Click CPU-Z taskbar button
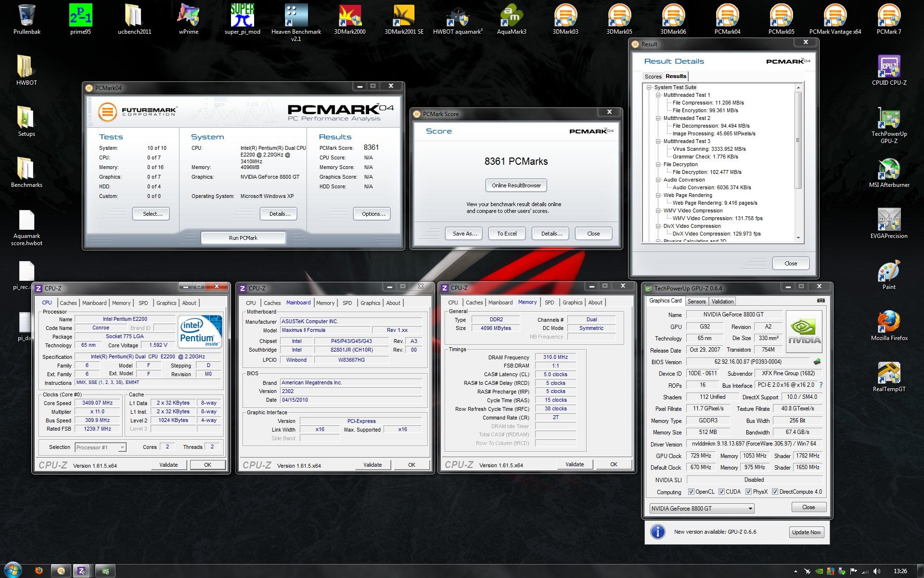 [x=81, y=571]
